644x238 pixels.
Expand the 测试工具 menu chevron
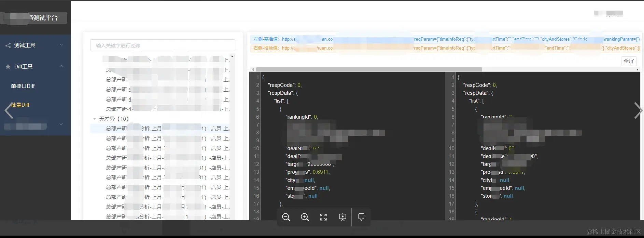pyautogui.click(x=61, y=45)
